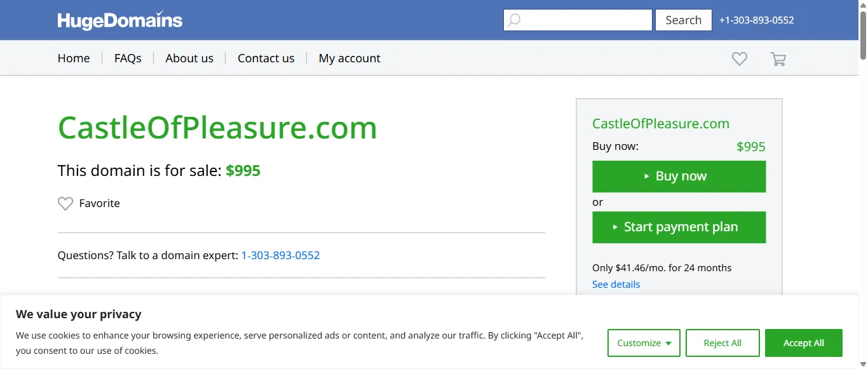Open the shopping cart icon
The image size is (868, 369).
point(778,59)
